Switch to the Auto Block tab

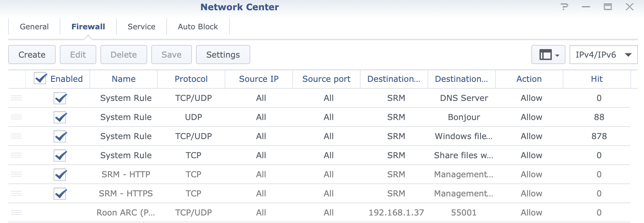coord(198,27)
